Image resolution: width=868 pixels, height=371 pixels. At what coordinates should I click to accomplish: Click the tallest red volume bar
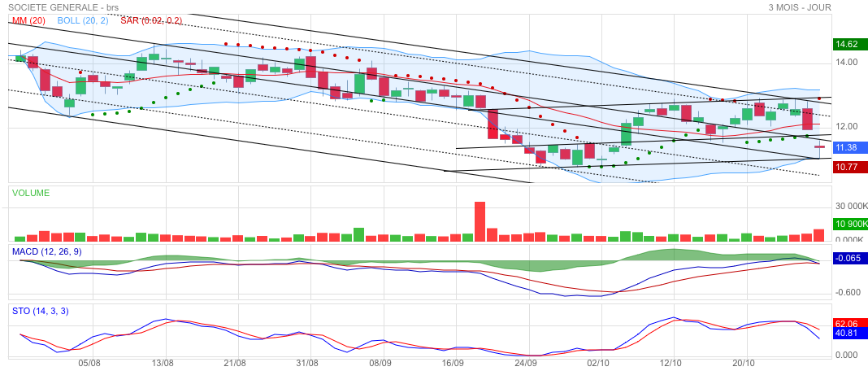click(x=480, y=221)
